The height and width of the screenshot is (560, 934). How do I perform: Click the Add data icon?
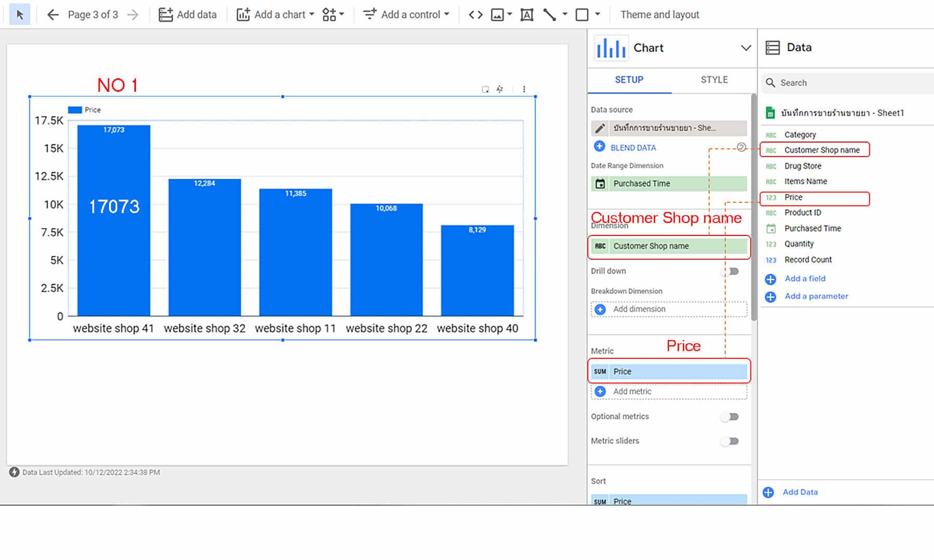click(x=165, y=15)
